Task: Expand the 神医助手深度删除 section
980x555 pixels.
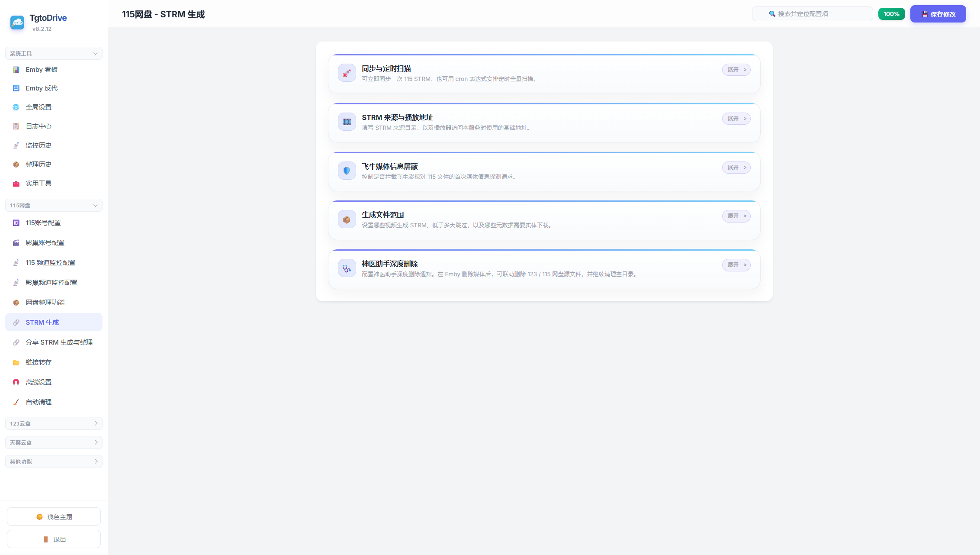Action: pyautogui.click(x=736, y=265)
